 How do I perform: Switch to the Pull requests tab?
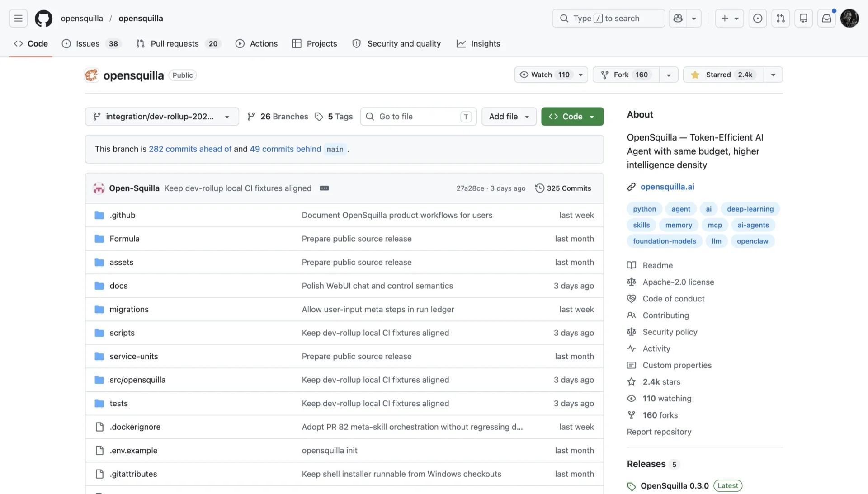pyautogui.click(x=178, y=44)
